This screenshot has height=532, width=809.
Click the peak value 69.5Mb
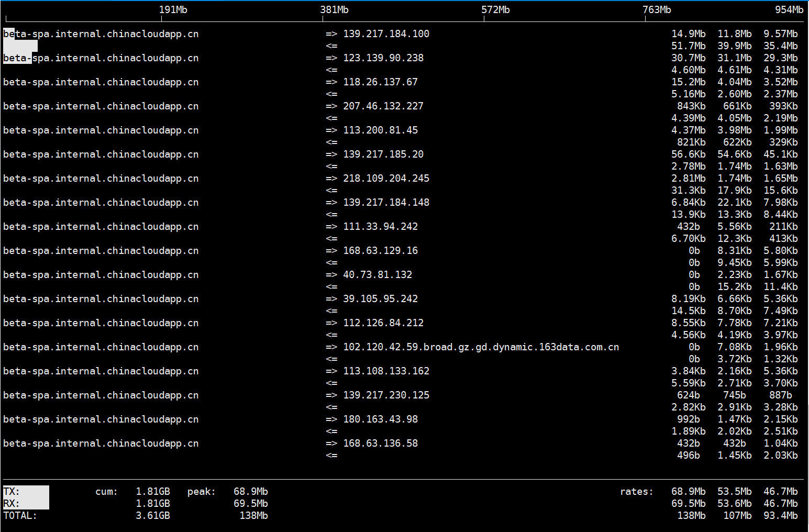point(251,503)
